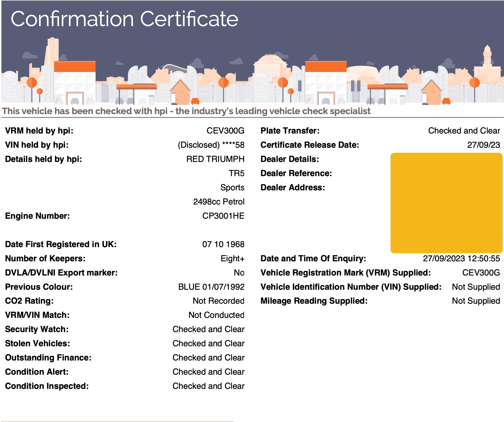This screenshot has height=422, width=504.
Task: Click the 'Certificate Release Date:' label
Action: [x=310, y=145]
